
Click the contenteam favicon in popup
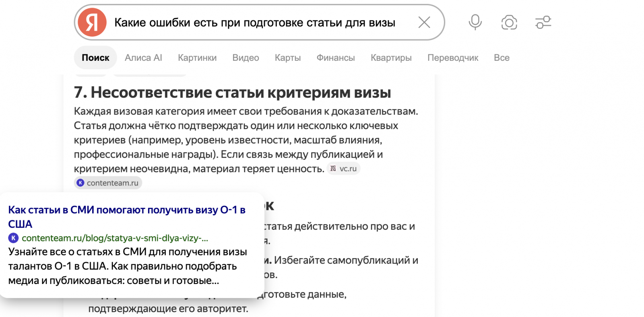pyautogui.click(x=13, y=238)
